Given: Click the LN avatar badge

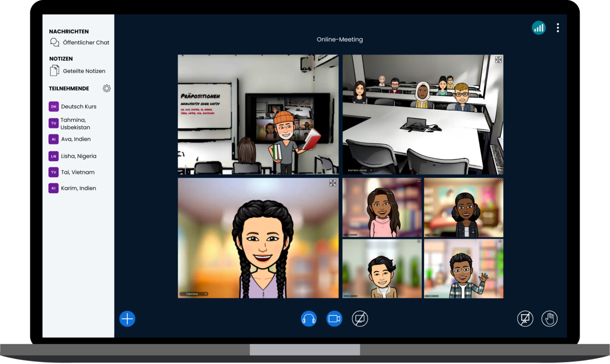Looking at the screenshot, I should tap(53, 156).
